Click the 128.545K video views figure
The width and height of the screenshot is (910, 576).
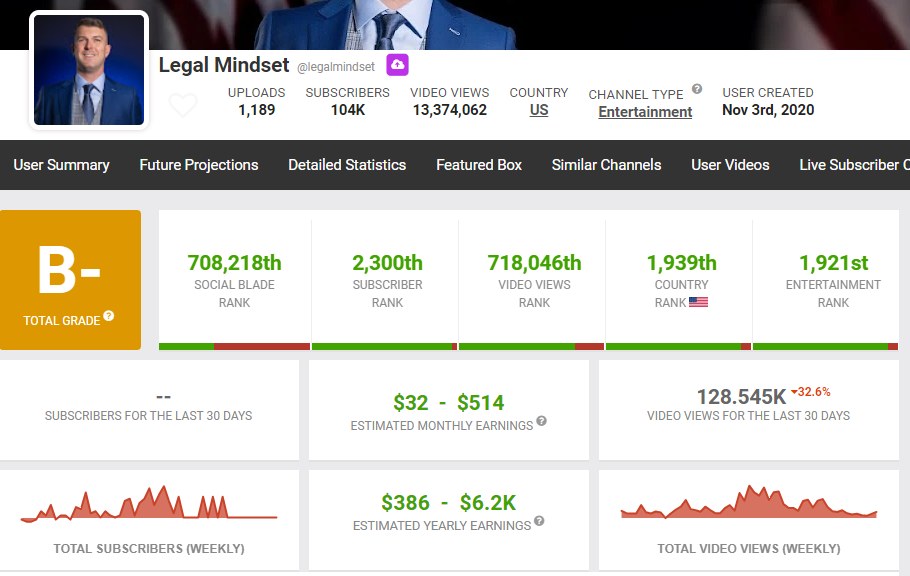coord(741,397)
